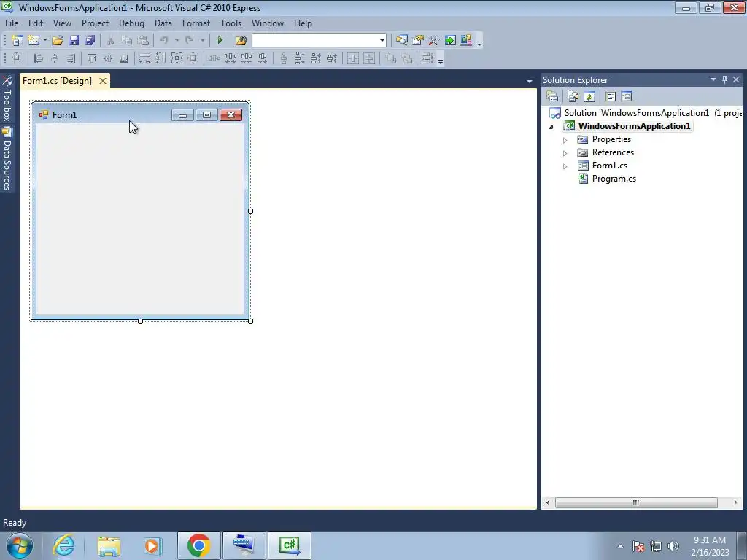Open the Project menu

tap(95, 23)
